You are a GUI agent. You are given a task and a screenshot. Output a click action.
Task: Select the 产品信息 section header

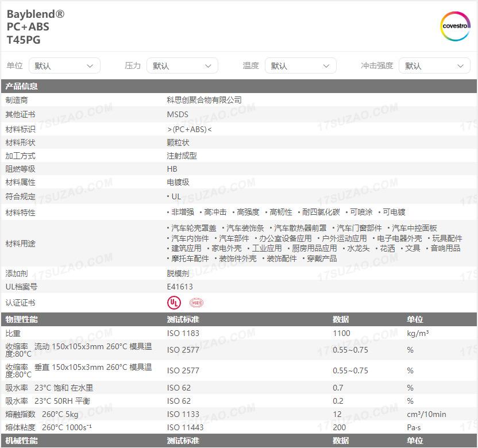point(22,87)
